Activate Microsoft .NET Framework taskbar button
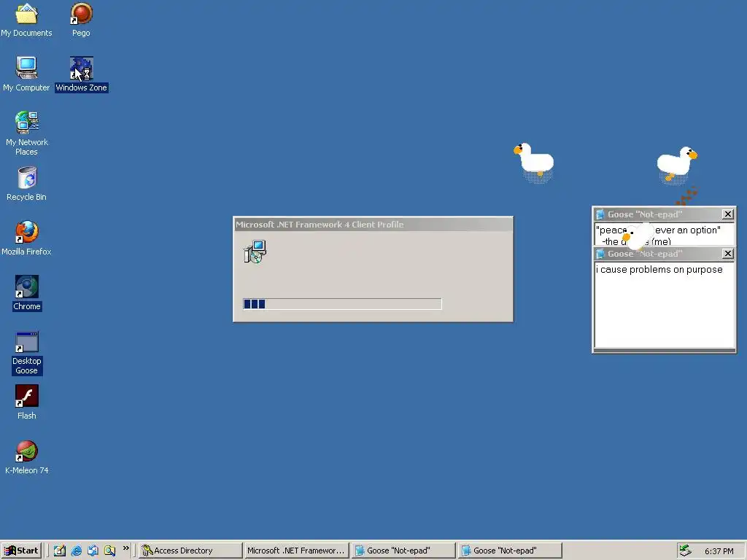Image resolution: width=747 pixels, height=560 pixels. (x=296, y=551)
